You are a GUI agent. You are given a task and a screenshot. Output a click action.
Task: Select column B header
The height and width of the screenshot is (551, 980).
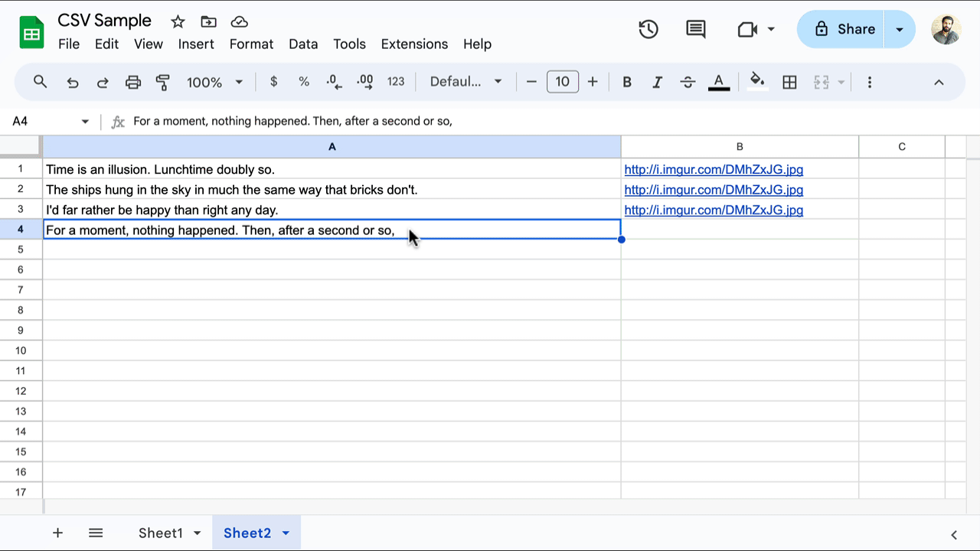740,146
